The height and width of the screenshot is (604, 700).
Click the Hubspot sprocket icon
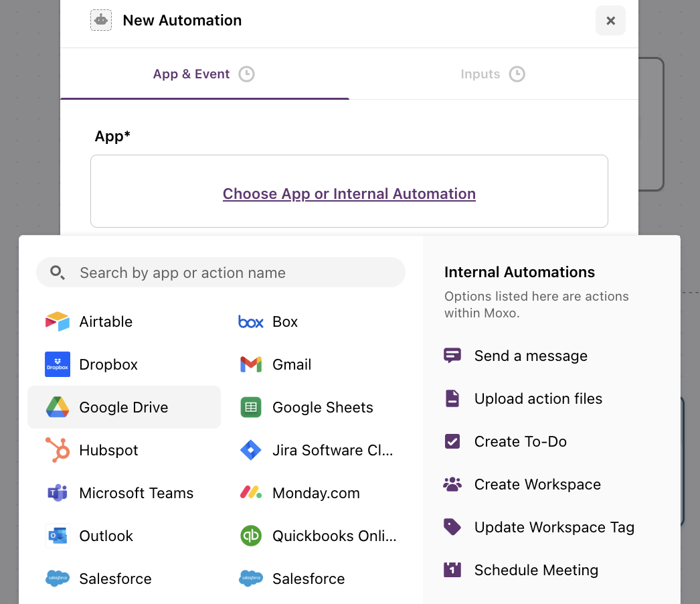pyautogui.click(x=58, y=450)
